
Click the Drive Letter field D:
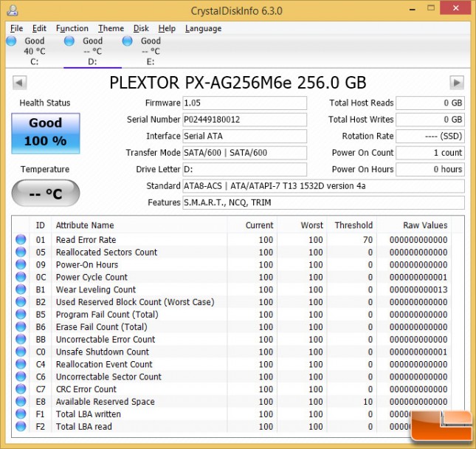point(244,169)
